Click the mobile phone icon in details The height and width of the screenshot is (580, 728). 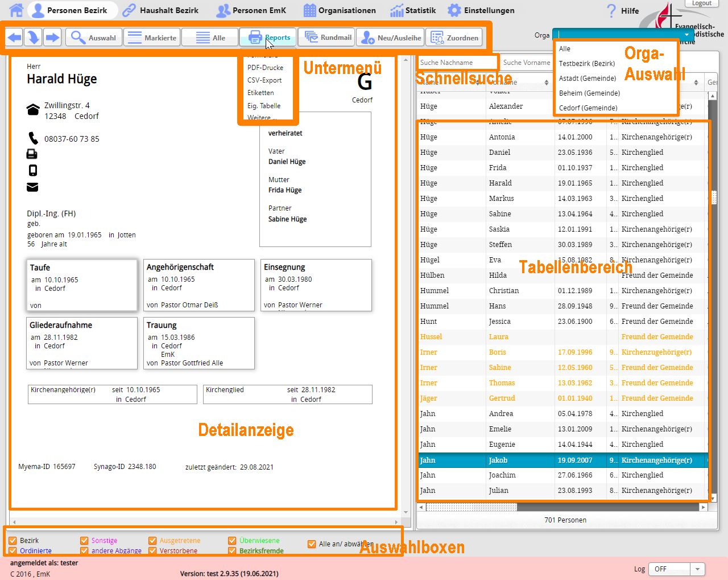point(33,170)
